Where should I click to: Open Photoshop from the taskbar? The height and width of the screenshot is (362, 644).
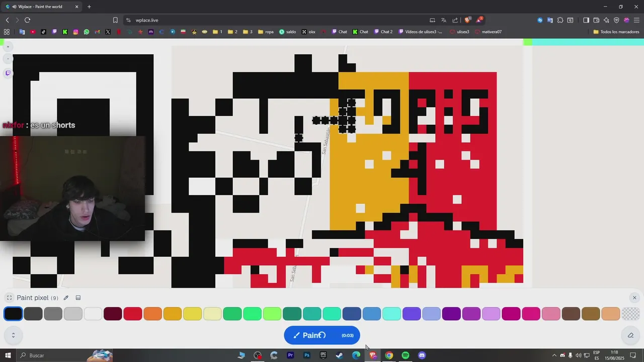point(307,355)
